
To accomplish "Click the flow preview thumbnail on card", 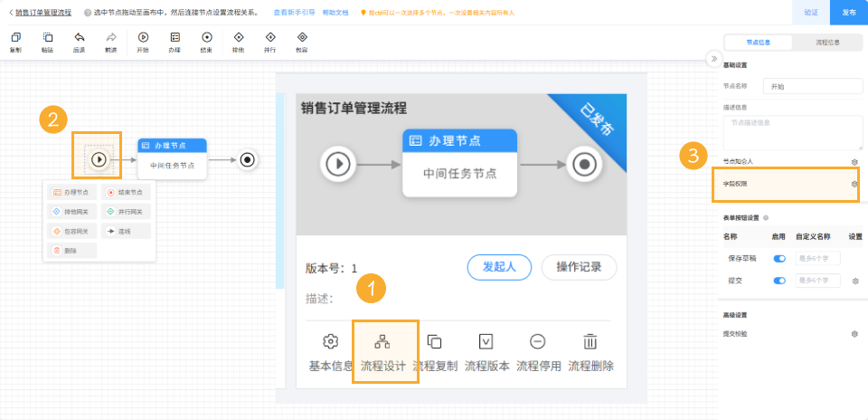I will click(461, 164).
